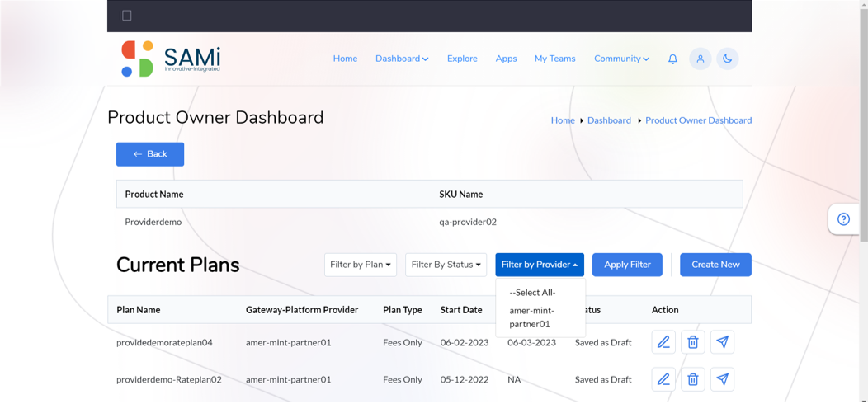Expand the Dashboard navigation menu
868x404 pixels.
[402, 59]
